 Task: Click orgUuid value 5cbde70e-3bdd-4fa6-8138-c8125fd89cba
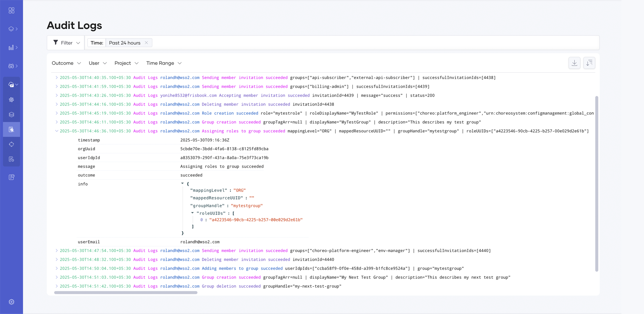coord(224,149)
